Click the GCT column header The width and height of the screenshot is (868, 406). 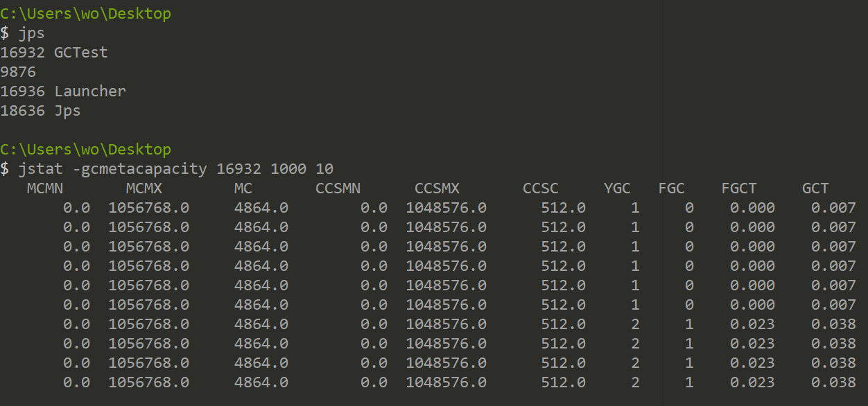[x=815, y=188]
